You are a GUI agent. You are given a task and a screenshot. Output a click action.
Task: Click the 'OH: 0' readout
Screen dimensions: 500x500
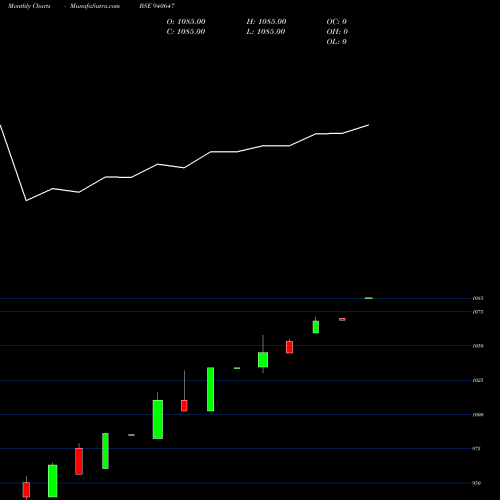point(337,32)
